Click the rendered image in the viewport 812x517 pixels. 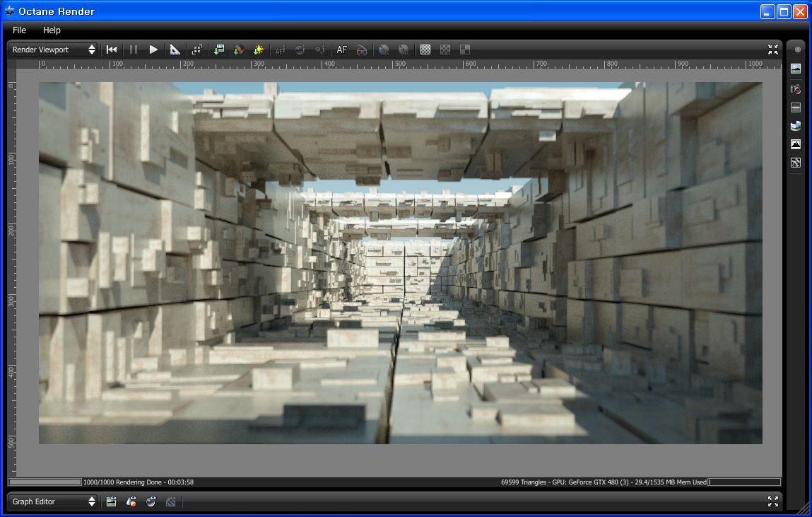tap(400, 262)
